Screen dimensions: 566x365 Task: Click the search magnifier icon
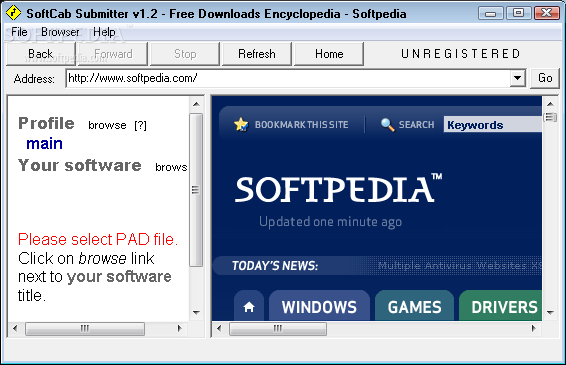pos(387,125)
